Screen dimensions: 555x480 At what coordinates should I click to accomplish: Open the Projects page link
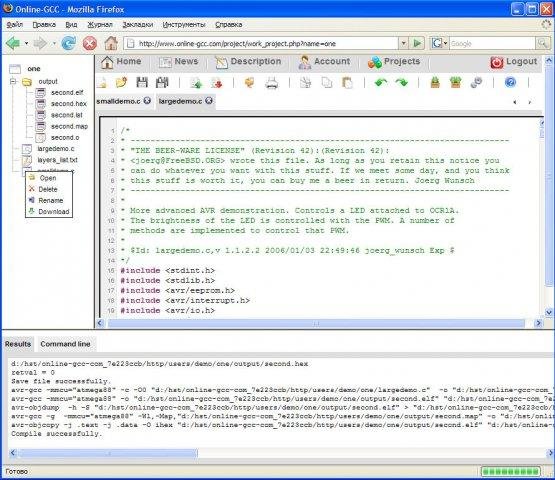click(394, 62)
